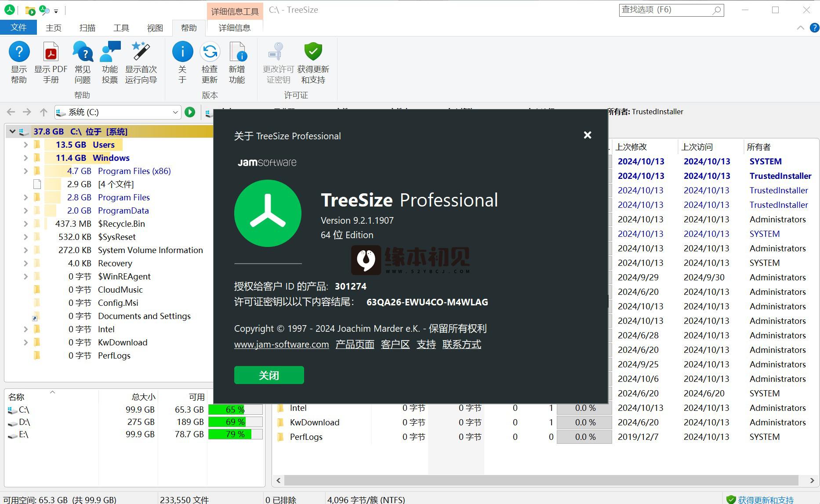Switch to the 扫描 (Scan) ribbon tab
820x504 pixels.
(87, 28)
